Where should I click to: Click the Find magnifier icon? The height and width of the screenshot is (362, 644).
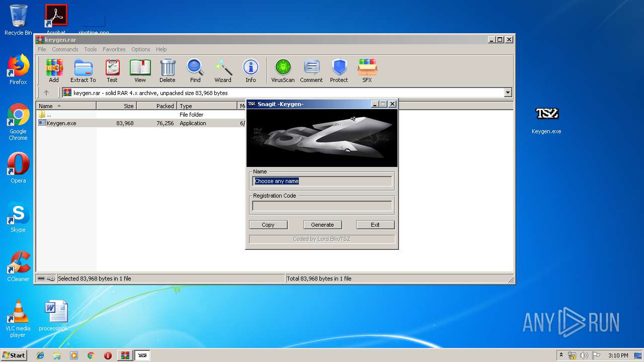(195, 70)
